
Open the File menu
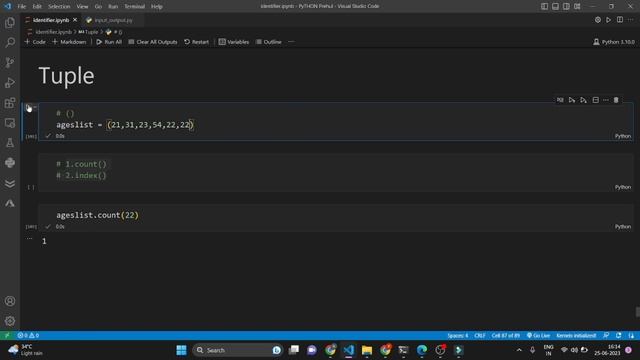point(22,7)
